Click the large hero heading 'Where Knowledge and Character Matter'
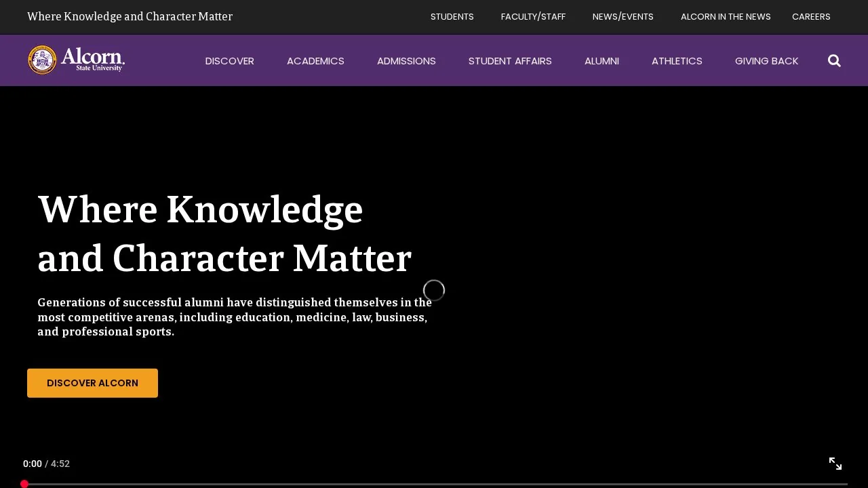The image size is (868, 488). point(224,234)
